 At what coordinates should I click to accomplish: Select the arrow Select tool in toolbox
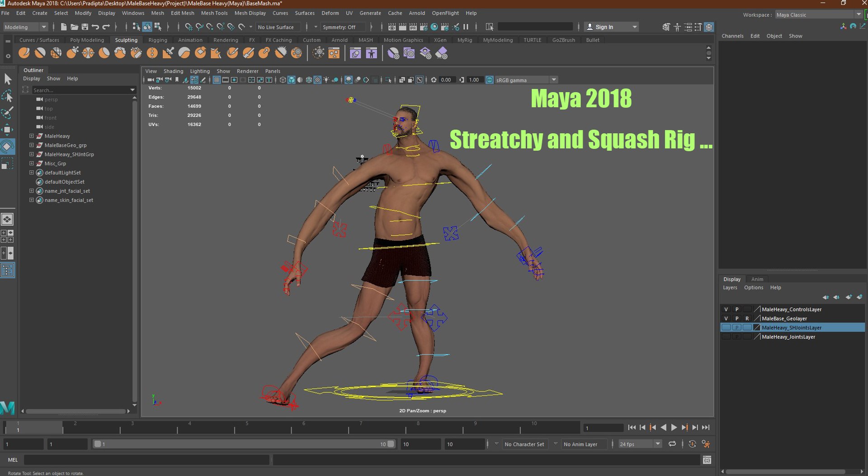tap(8, 79)
